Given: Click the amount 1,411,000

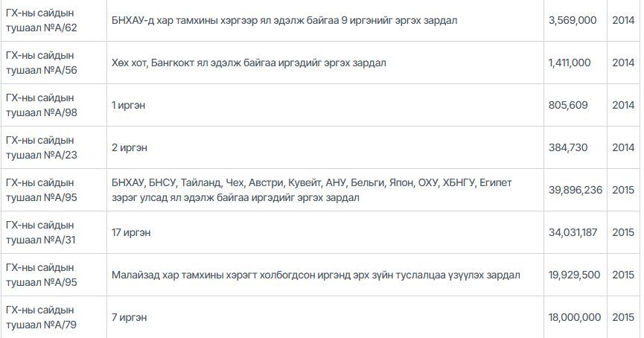Looking at the screenshot, I should pos(570,63).
